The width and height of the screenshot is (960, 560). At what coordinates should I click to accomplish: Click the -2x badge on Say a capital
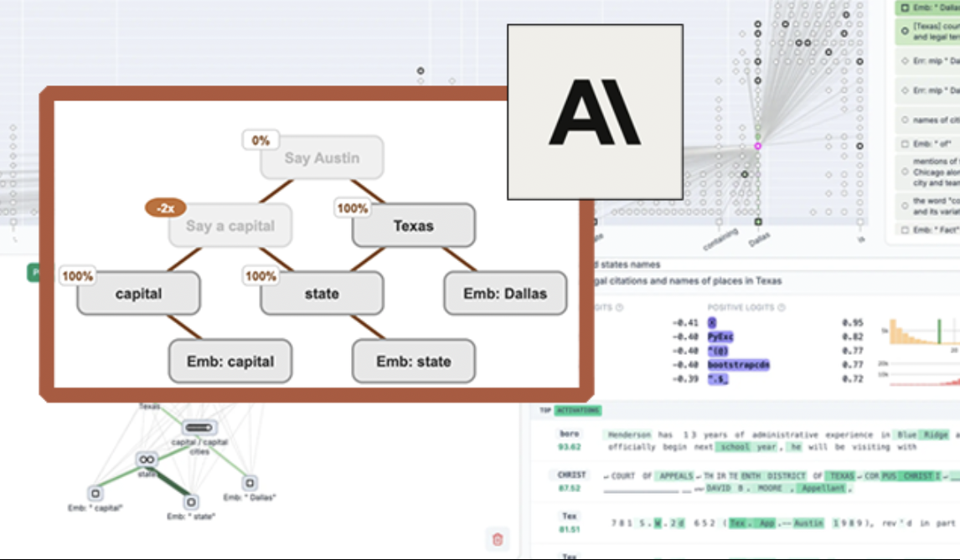point(159,208)
